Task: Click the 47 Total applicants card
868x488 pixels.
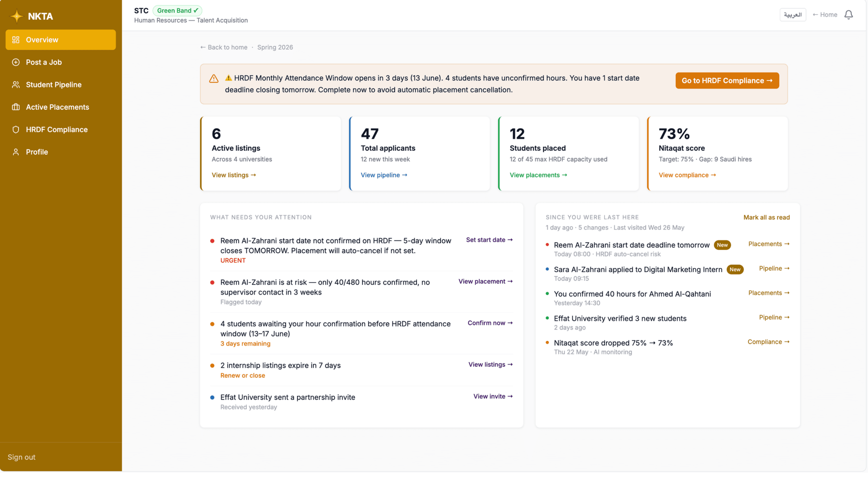Action: point(419,154)
